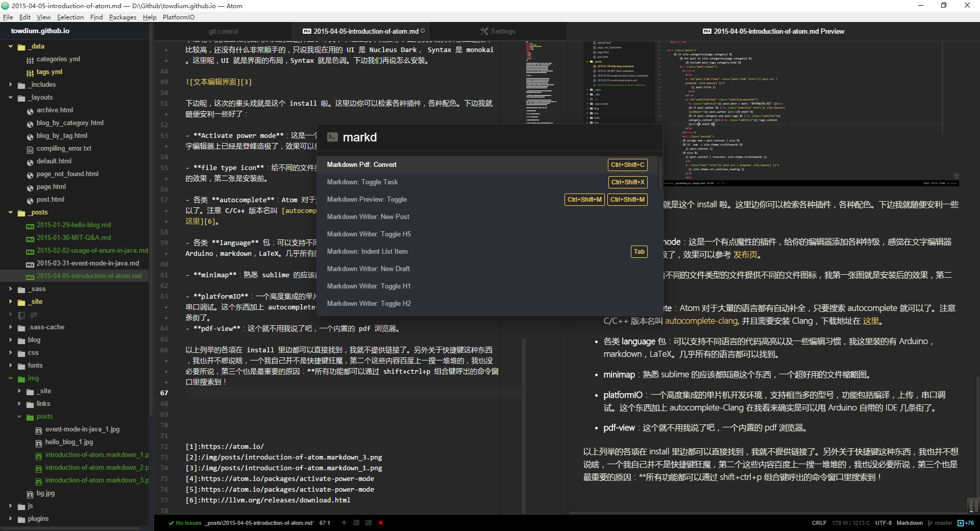The width and height of the screenshot is (980, 531).
Task: Click the 2015-03-31-event-mode-in-java.md icon
Action: 30,264
